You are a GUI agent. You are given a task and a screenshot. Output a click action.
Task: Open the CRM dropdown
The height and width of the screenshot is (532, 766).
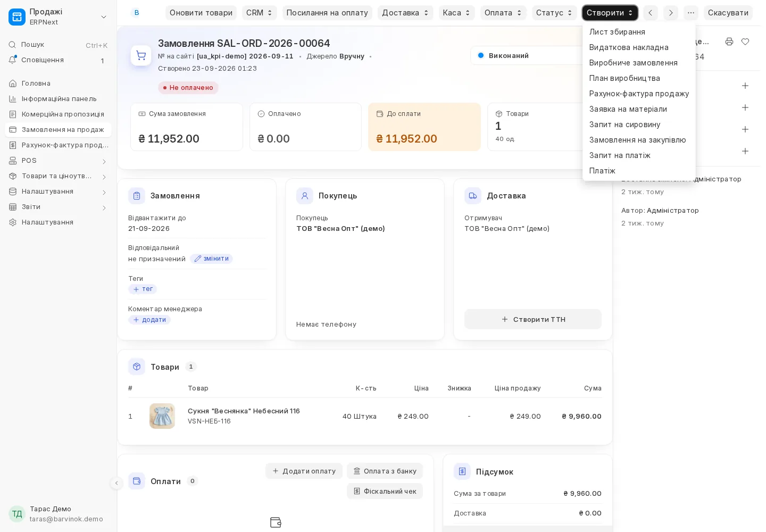pos(260,13)
